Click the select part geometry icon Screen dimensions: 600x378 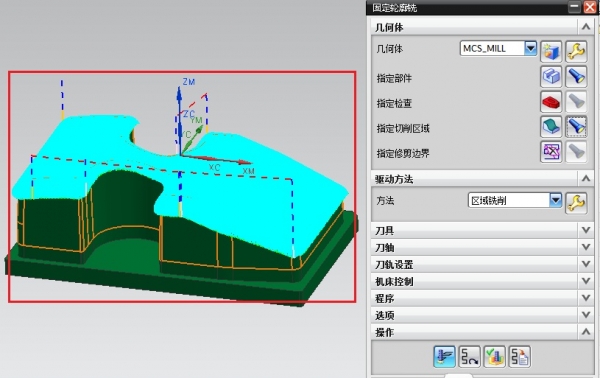(551, 77)
